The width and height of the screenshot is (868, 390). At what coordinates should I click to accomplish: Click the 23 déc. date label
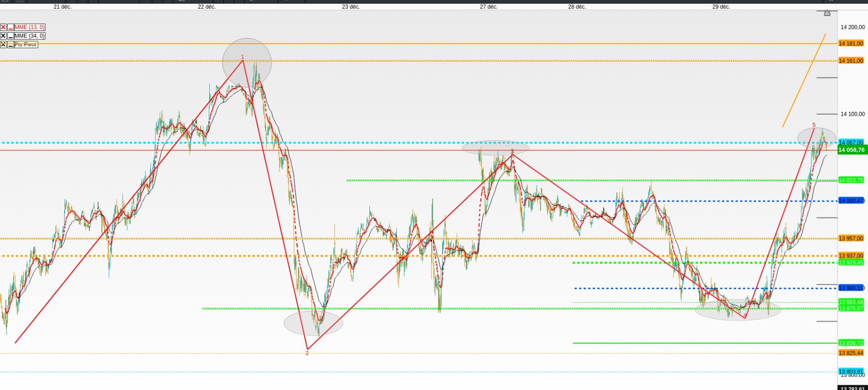(351, 7)
